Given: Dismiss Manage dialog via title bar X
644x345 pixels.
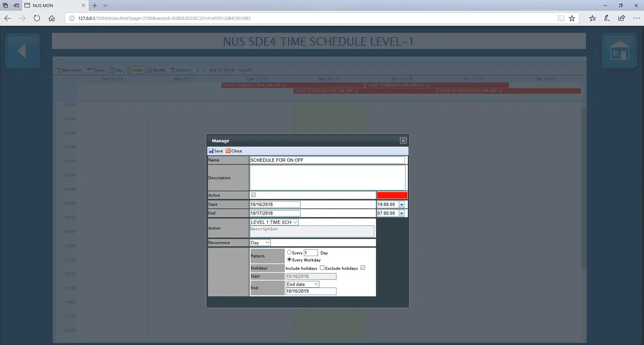Looking at the screenshot, I should click(403, 141).
